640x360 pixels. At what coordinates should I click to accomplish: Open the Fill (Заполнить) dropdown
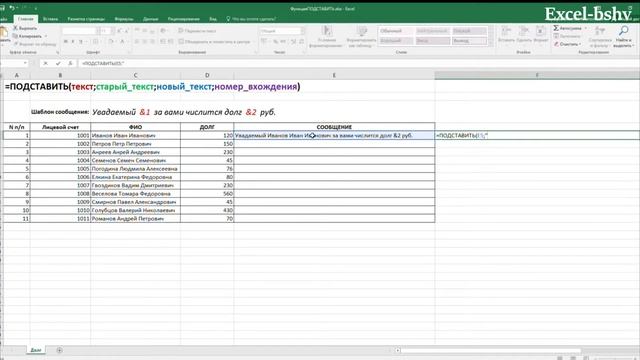point(567,36)
